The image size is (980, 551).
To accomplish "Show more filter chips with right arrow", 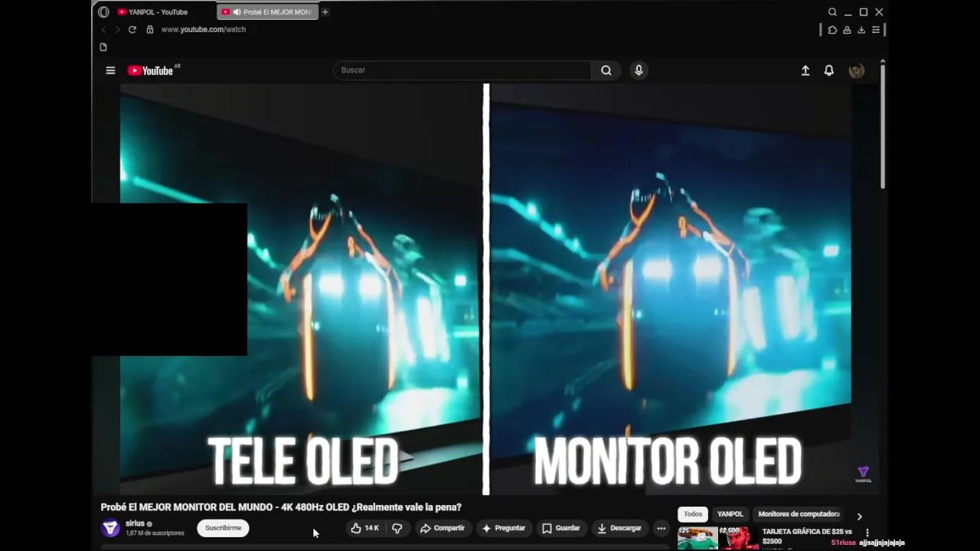I will pos(859,517).
